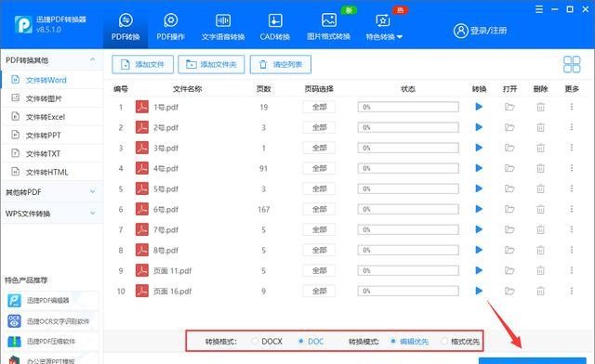The height and width of the screenshot is (364, 595).
Task: Expand 特色转换 dropdown menu
Action: click(x=384, y=27)
